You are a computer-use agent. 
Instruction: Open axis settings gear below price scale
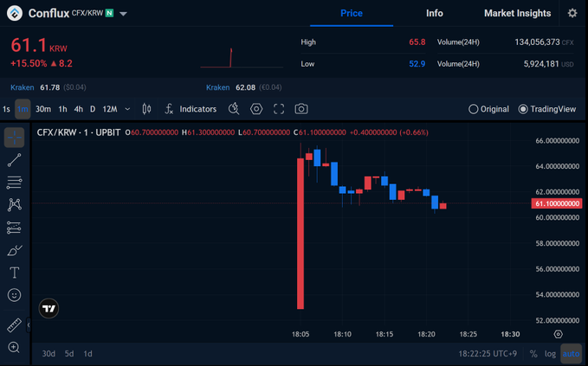(x=558, y=334)
